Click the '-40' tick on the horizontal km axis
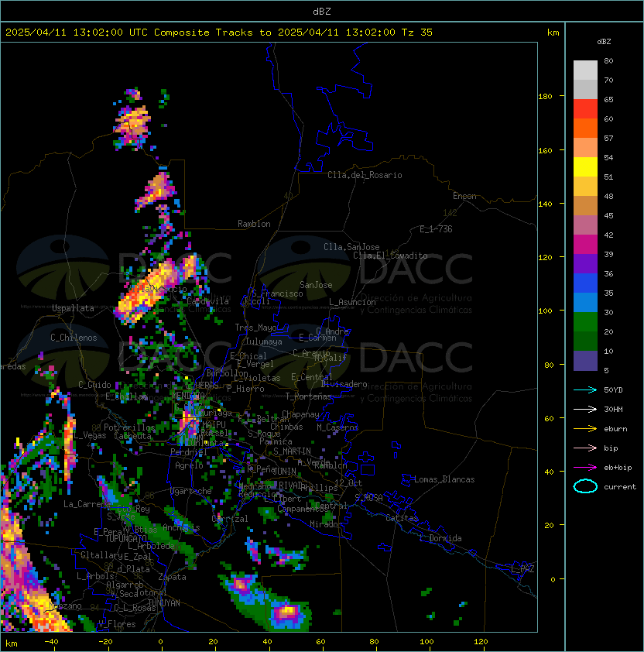Image resolution: width=644 pixels, height=652 pixels. click(x=52, y=642)
